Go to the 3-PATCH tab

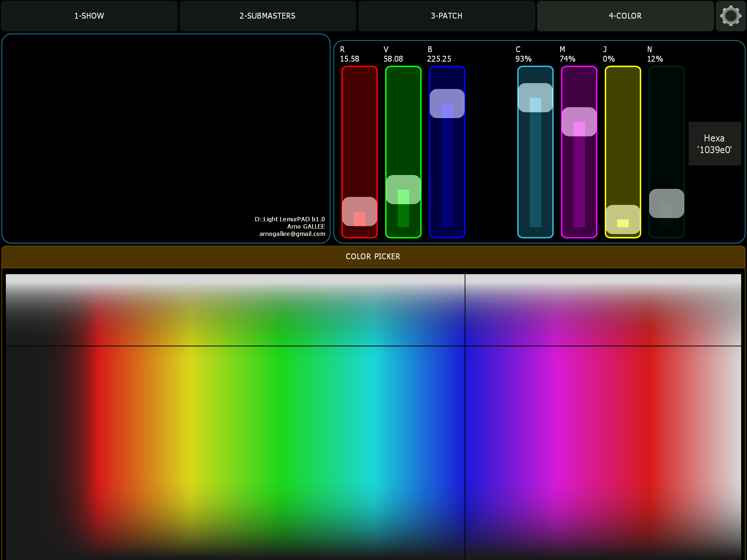coord(446,16)
